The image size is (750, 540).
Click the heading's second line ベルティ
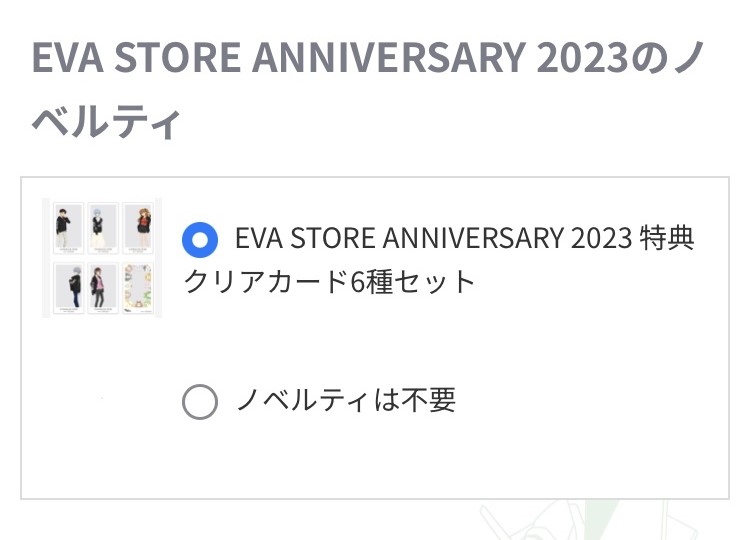click(106, 121)
